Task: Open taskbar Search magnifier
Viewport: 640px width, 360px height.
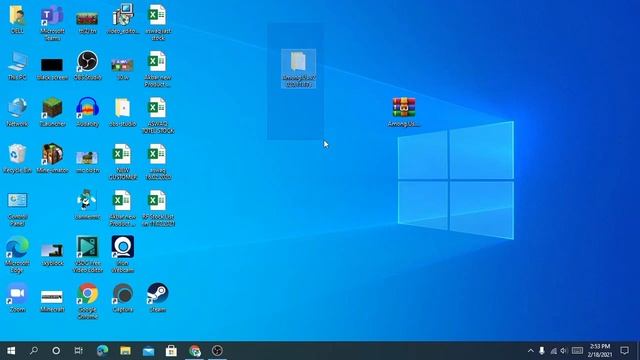Action: click(34, 351)
